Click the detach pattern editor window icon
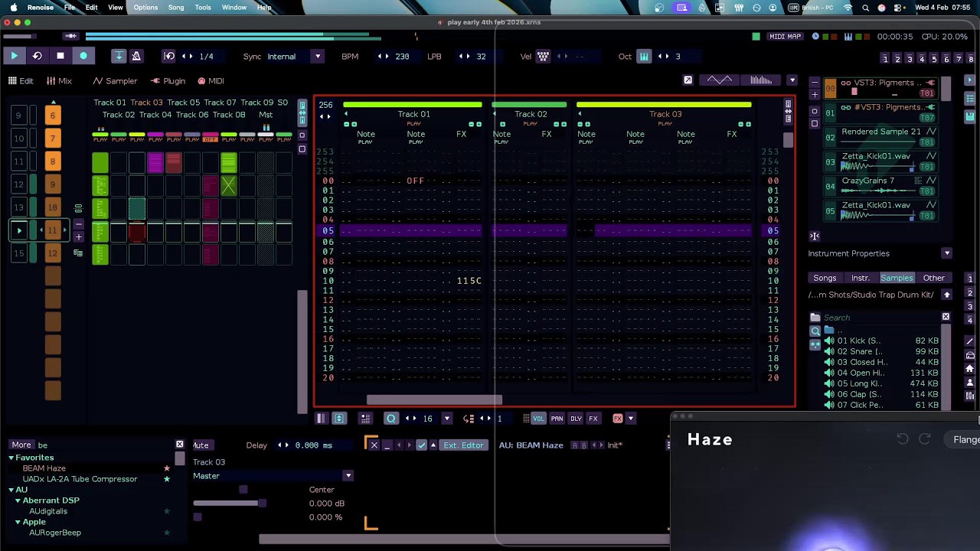Viewport: 980px width, 551px height. [688, 80]
